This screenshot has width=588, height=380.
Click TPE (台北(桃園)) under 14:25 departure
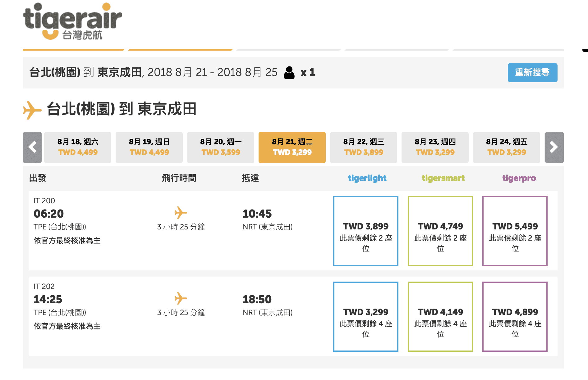[x=60, y=313]
